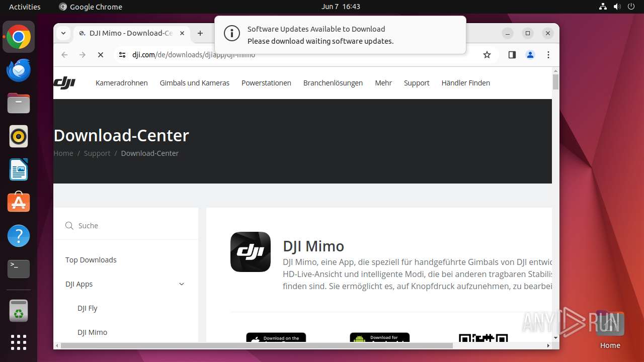Open the Files manager dock icon
Screen dimensions: 644x362
19,104
